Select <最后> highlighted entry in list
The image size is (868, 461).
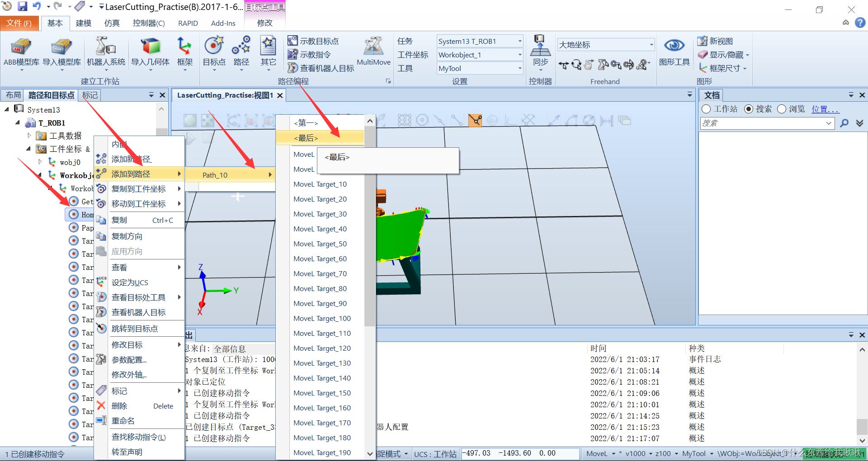(x=320, y=138)
